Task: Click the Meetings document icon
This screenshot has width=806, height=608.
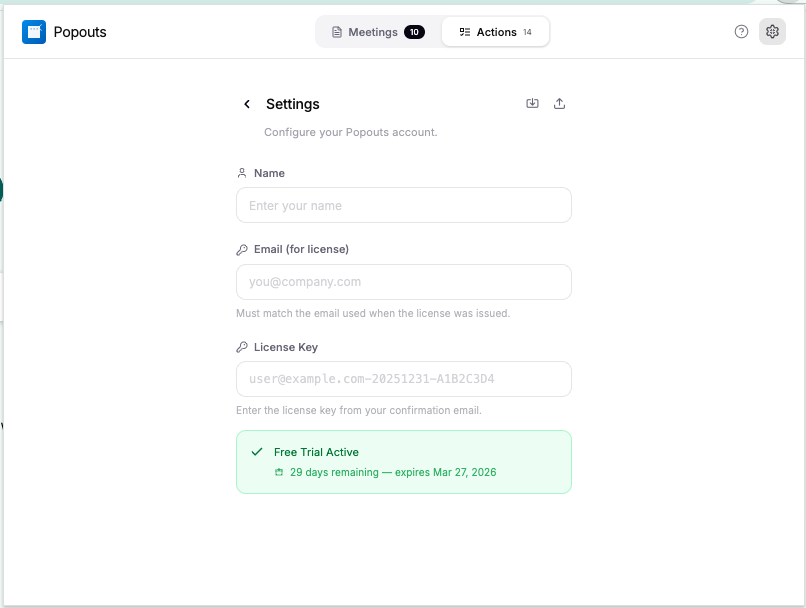Action: [x=337, y=31]
